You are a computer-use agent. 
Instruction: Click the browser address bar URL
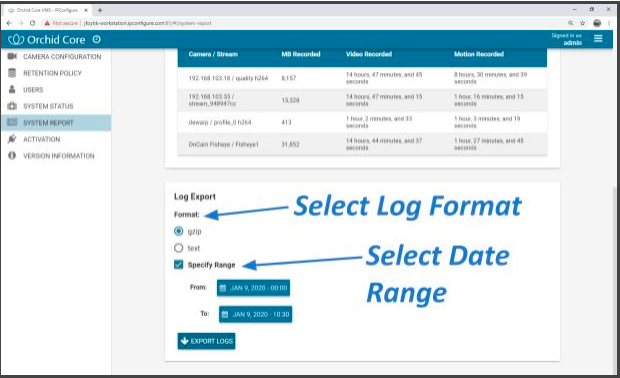(148, 23)
